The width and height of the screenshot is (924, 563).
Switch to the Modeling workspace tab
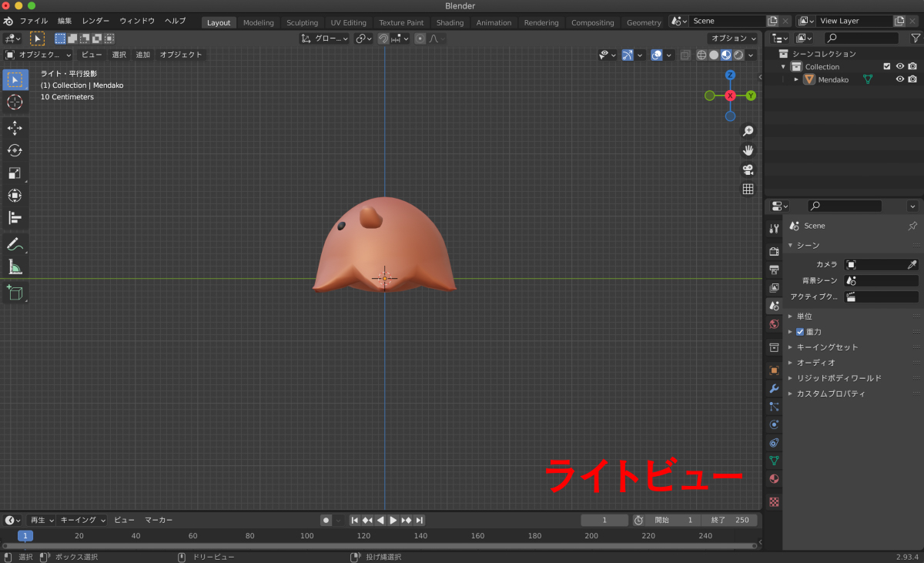point(258,22)
